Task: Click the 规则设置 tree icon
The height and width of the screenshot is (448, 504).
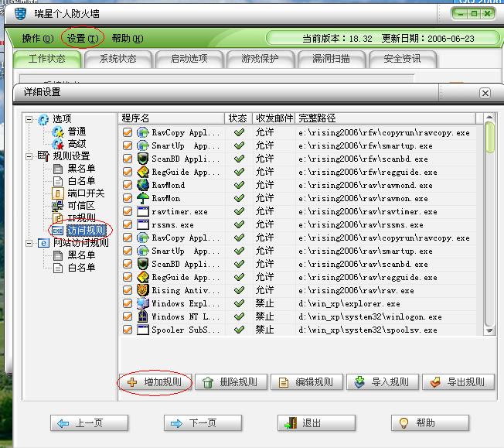Action: 43,156
